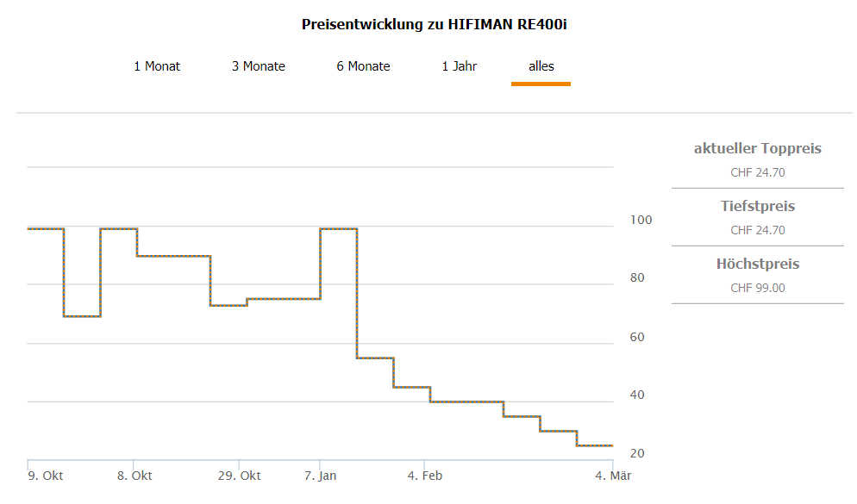This screenshot has height=504, width=857.
Task: Click the aktueller Toppreis heading
Action: click(758, 148)
